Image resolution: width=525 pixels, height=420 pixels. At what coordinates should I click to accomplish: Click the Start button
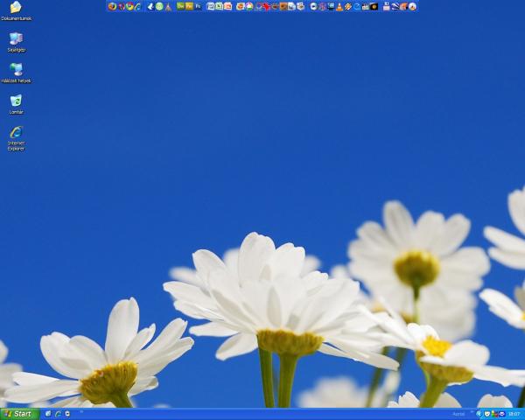pyautogui.click(x=18, y=414)
